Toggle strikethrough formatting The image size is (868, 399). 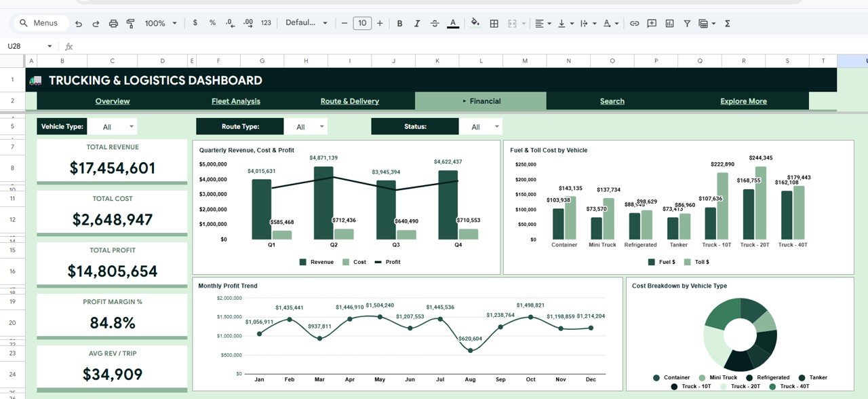click(434, 22)
